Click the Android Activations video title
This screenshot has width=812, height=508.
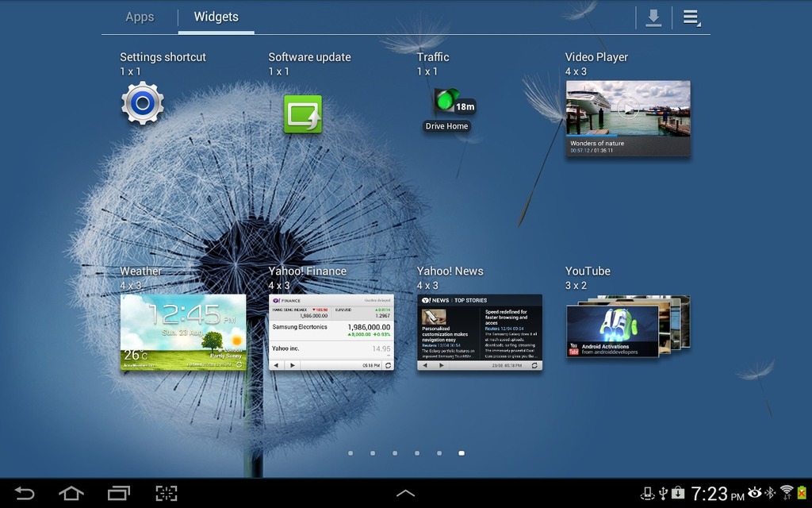click(x=605, y=347)
